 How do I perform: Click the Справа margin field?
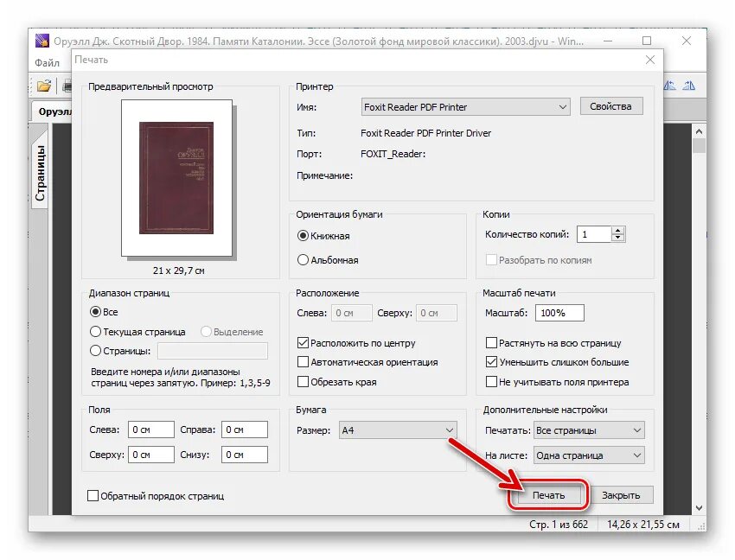click(x=244, y=430)
